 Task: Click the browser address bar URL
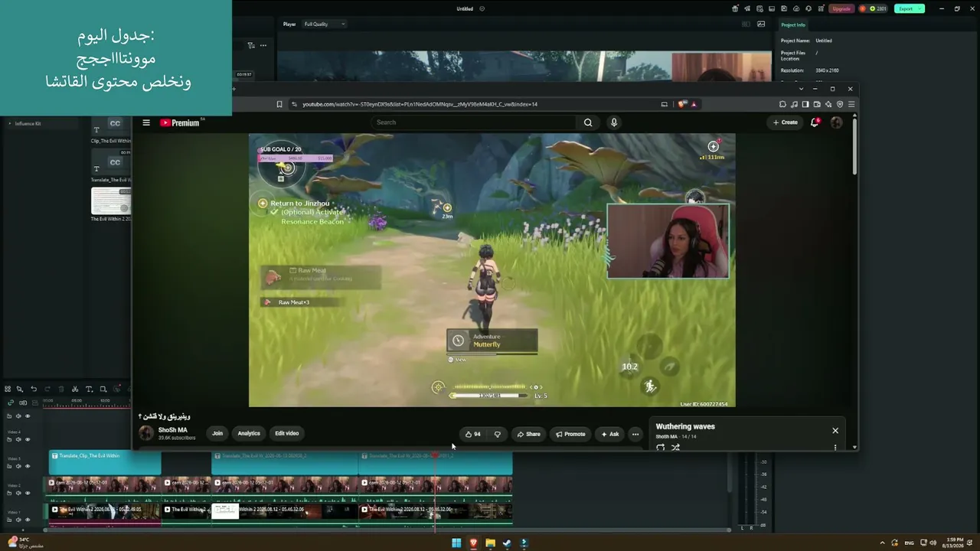420,104
